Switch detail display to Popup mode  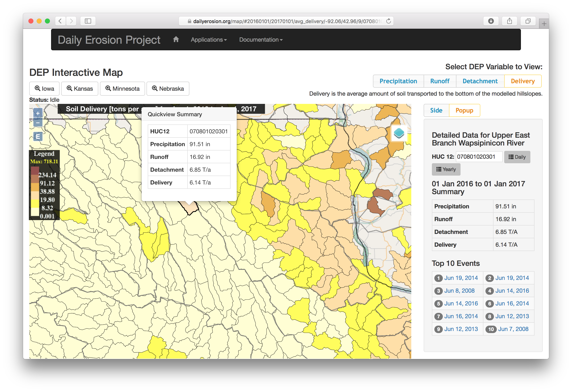pyautogui.click(x=464, y=110)
